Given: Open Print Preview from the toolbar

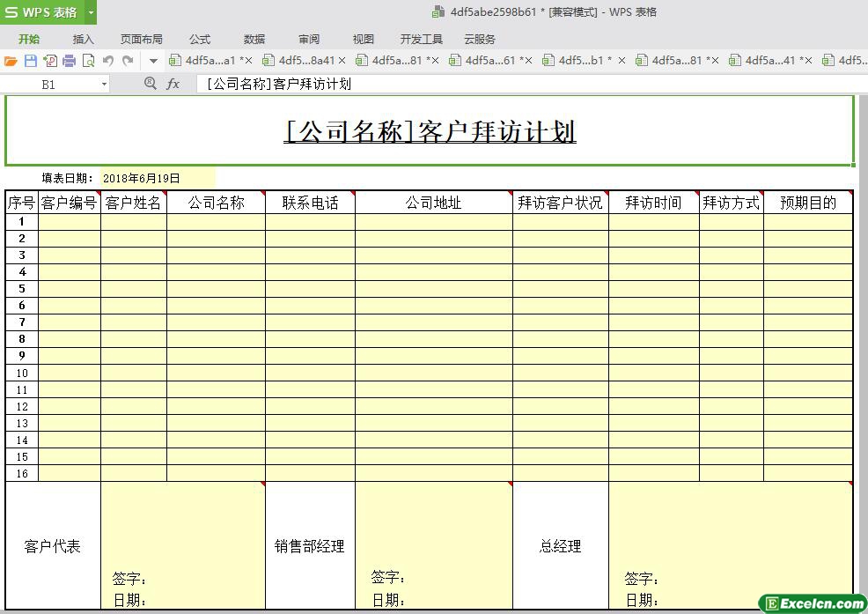Looking at the screenshot, I should (88, 61).
